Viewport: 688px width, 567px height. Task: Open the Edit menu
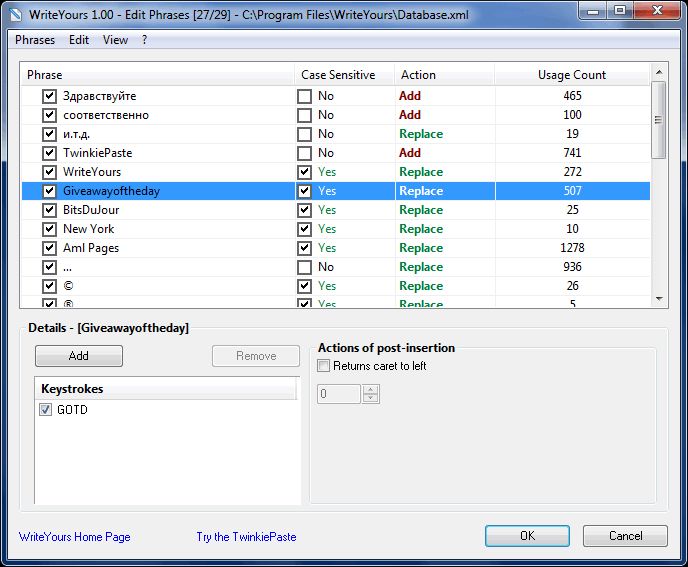coord(79,40)
